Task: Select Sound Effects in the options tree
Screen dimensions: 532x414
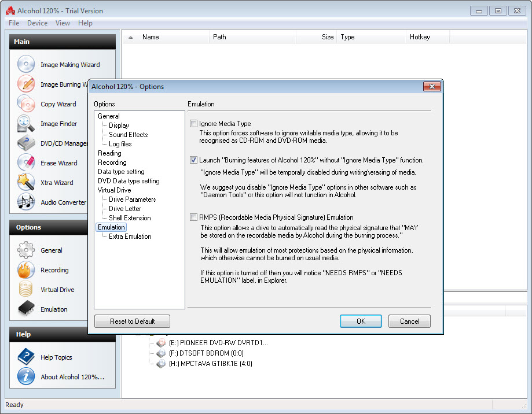Action: click(129, 135)
